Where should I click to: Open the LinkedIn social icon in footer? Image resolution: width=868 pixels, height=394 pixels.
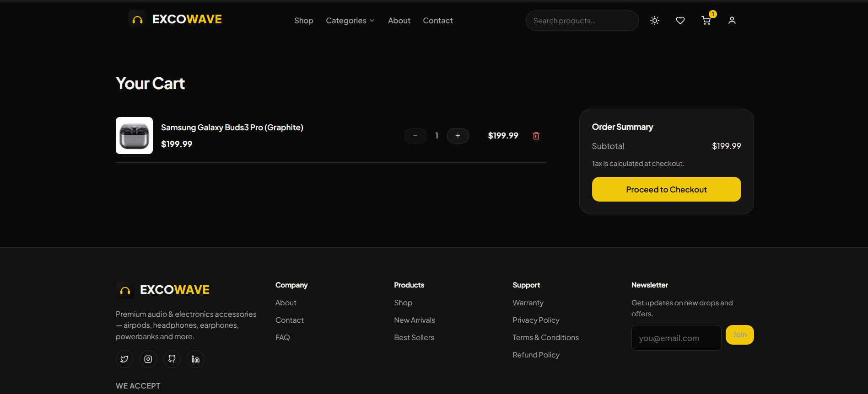point(196,359)
